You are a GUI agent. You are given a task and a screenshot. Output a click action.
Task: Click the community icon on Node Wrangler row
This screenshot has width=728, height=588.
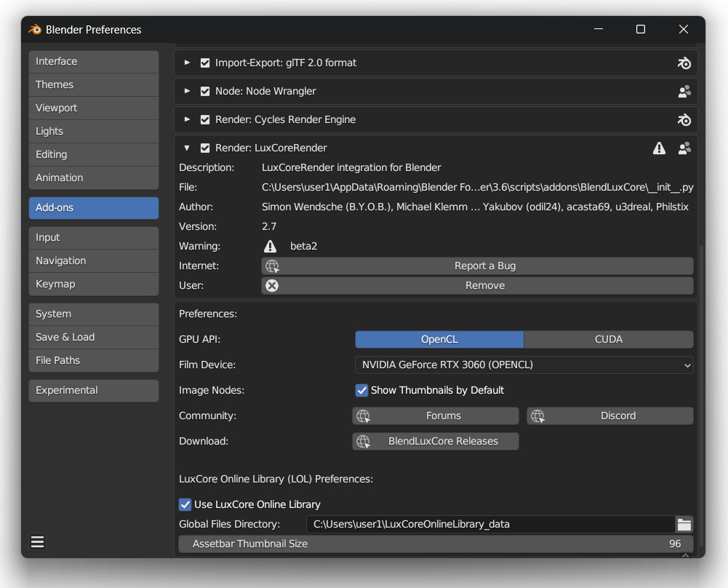click(x=684, y=92)
